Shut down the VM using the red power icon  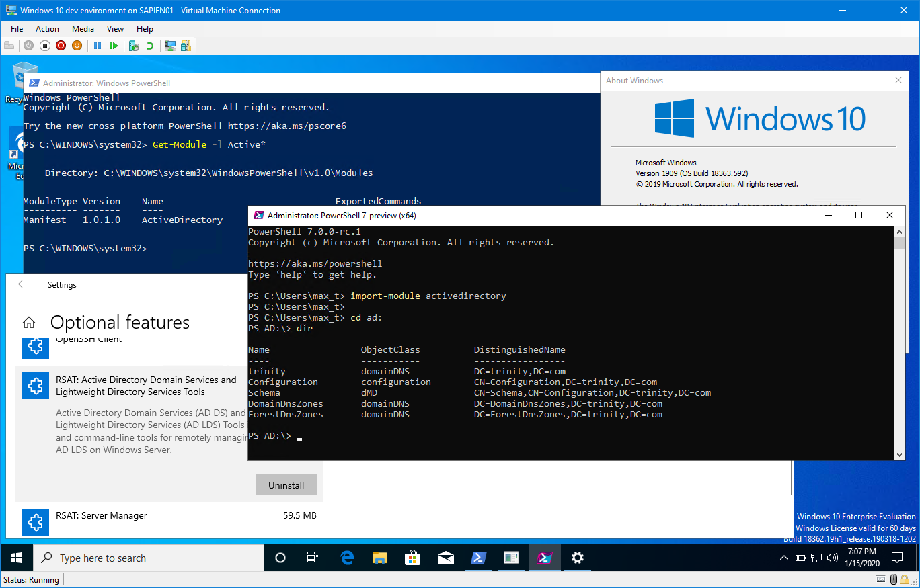(x=61, y=46)
